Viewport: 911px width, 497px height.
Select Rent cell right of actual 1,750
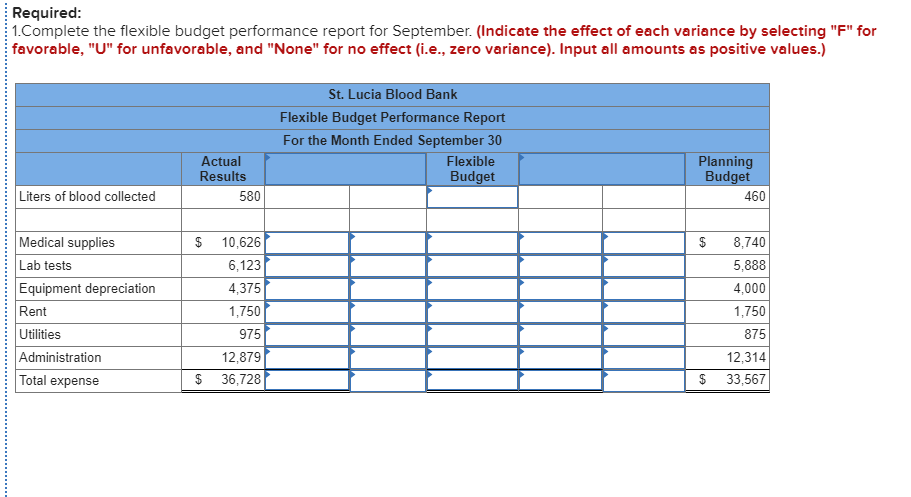click(307, 312)
